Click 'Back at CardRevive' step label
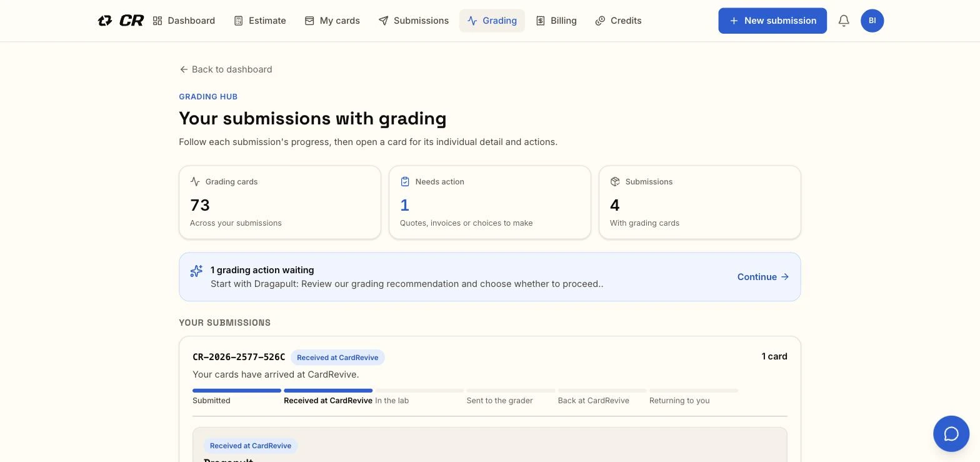 594,401
